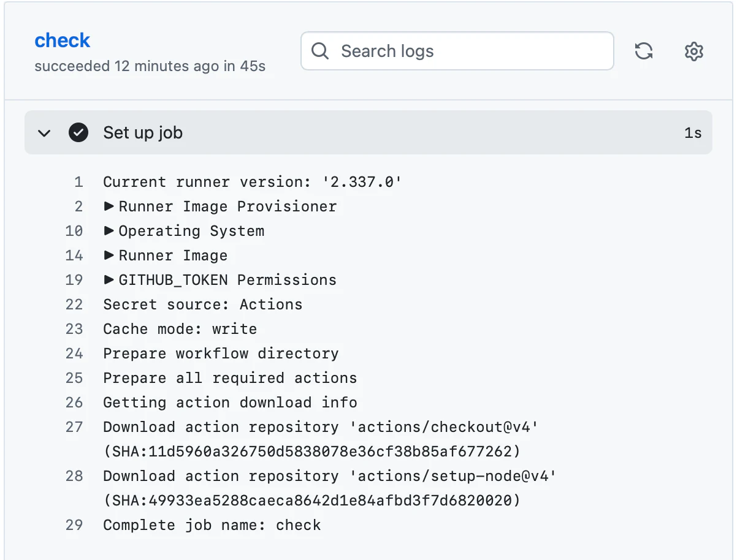The height and width of the screenshot is (560, 737).
Task: Click the 'actions/checkout@v4' download line
Action: (x=321, y=427)
